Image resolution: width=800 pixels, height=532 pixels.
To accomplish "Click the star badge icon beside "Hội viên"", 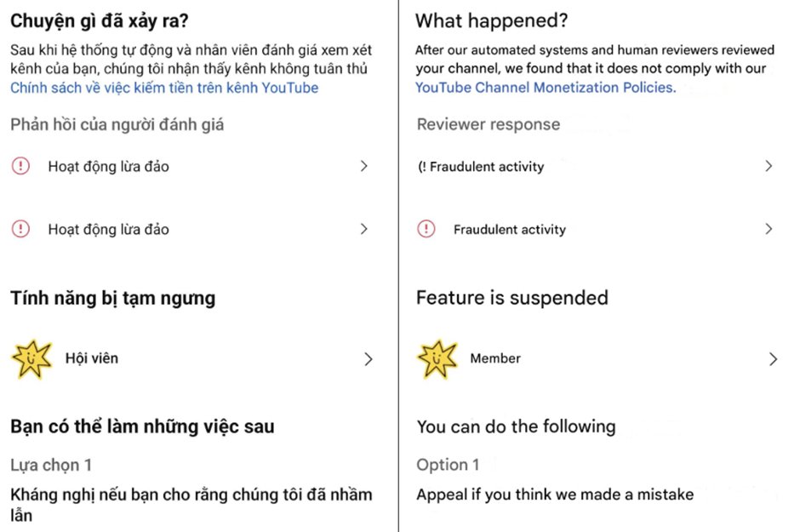I will 31,359.
